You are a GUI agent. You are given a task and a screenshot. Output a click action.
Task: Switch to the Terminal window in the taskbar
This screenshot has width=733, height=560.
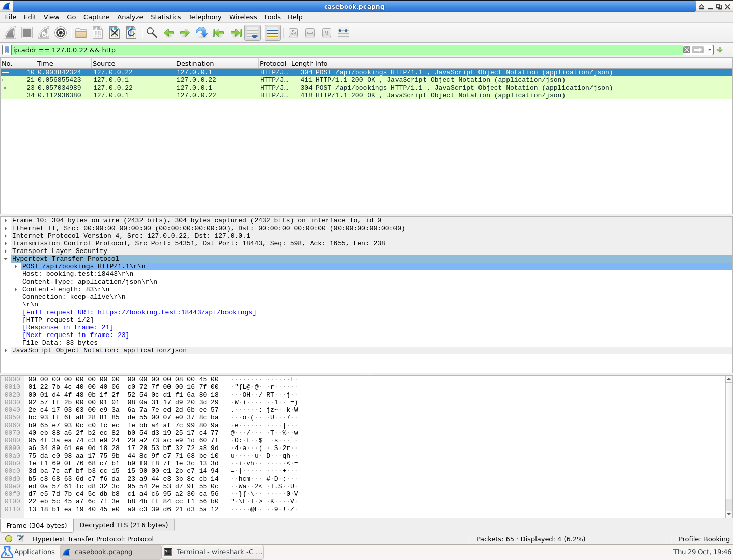tap(213, 552)
